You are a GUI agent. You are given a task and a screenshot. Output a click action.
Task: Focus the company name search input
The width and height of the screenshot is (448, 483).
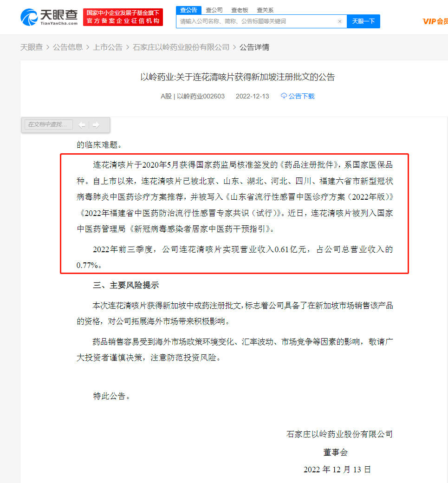coord(257,21)
